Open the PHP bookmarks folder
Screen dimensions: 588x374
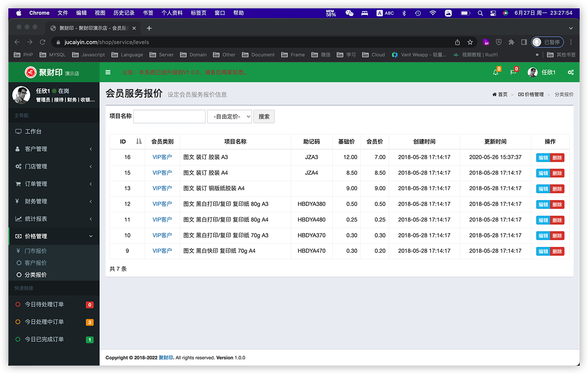click(23, 55)
